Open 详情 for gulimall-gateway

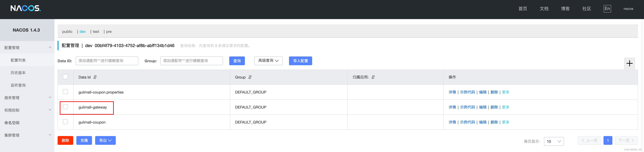[x=452, y=107]
